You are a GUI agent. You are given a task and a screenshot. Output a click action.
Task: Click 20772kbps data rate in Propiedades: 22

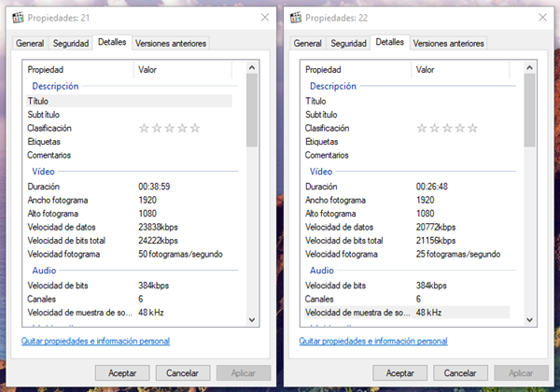tap(436, 227)
